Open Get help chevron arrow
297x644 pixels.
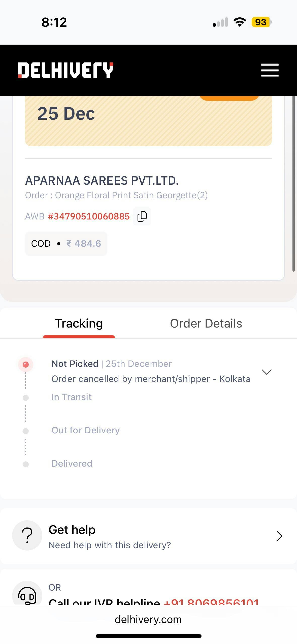point(279,536)
